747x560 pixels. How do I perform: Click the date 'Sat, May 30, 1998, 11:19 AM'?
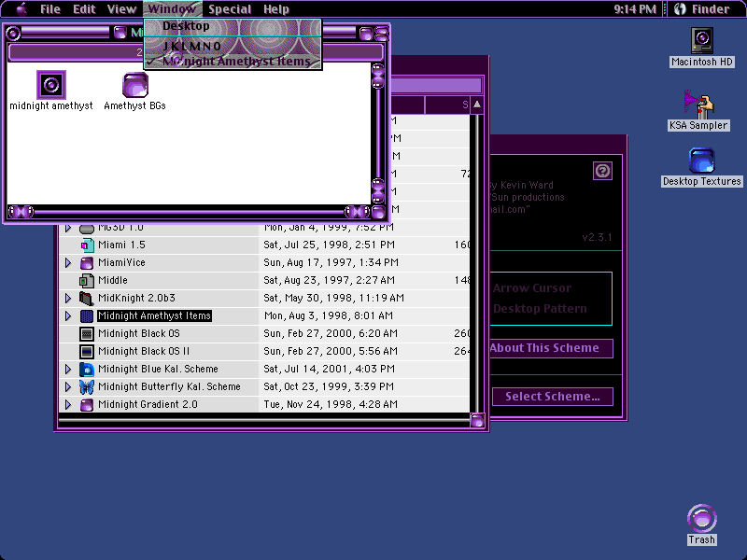(334, 298)
